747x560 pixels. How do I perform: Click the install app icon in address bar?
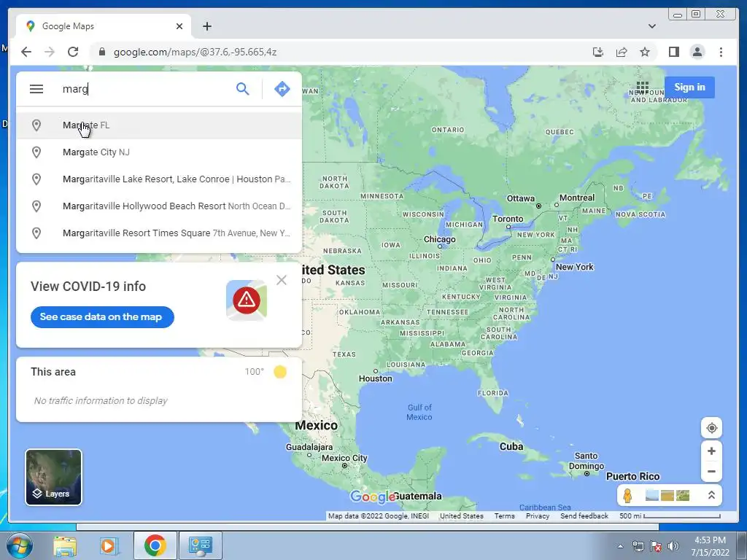(x=598, y=52)
